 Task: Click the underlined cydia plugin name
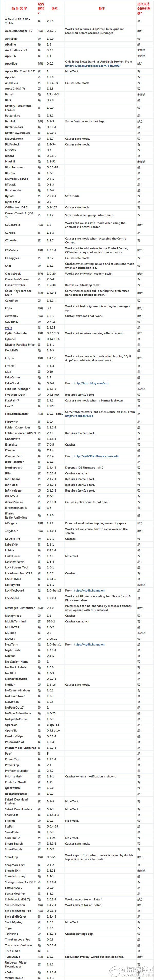point(8,327)
